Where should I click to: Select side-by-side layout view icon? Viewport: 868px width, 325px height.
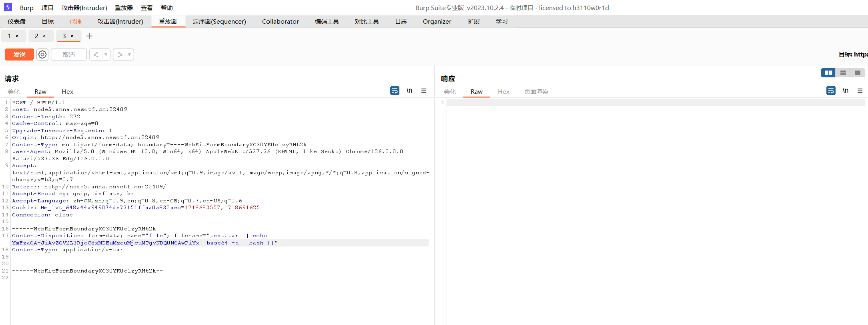[x=828, y=73]
